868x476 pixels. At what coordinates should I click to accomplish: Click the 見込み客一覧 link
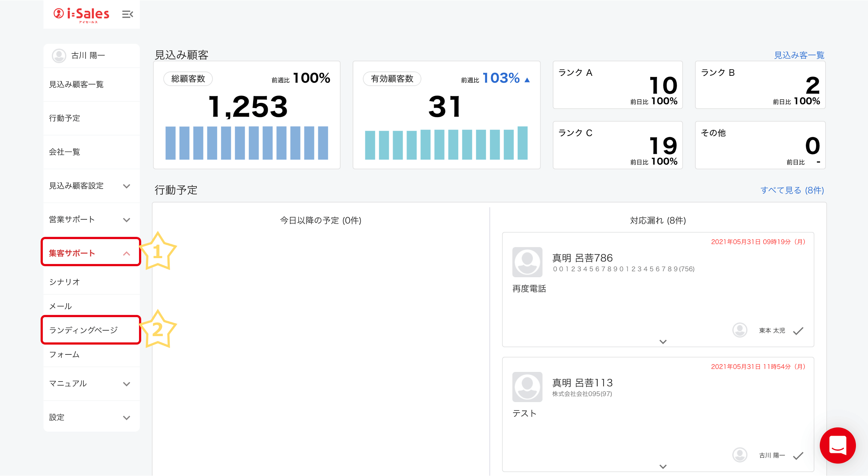(x=799, y=55)
